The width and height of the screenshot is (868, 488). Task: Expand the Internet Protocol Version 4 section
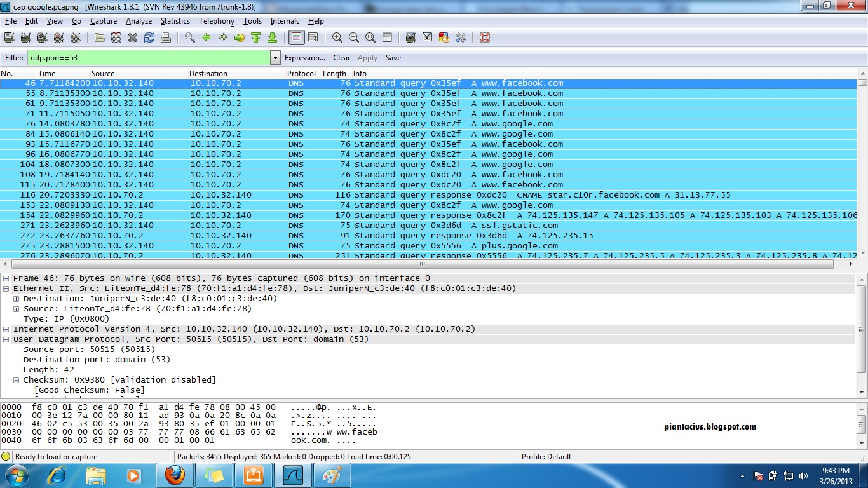(x=6, y=329)
